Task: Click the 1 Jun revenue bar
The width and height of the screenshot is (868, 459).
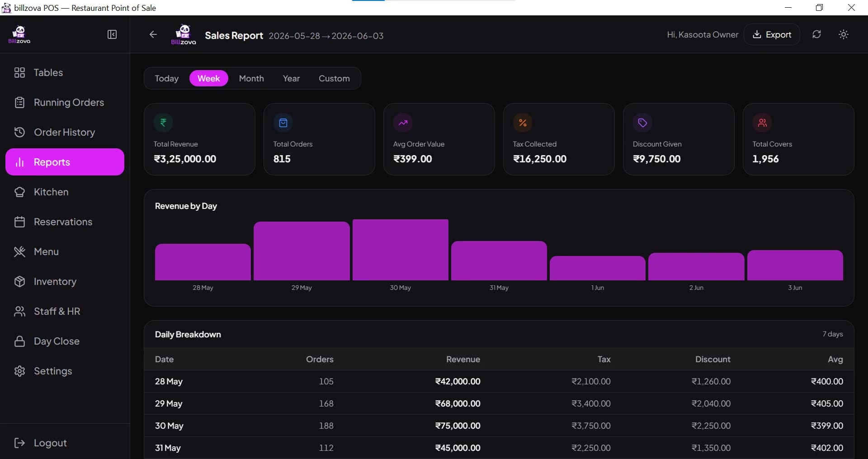Action: pyautogui.click(x=598, y=268)
